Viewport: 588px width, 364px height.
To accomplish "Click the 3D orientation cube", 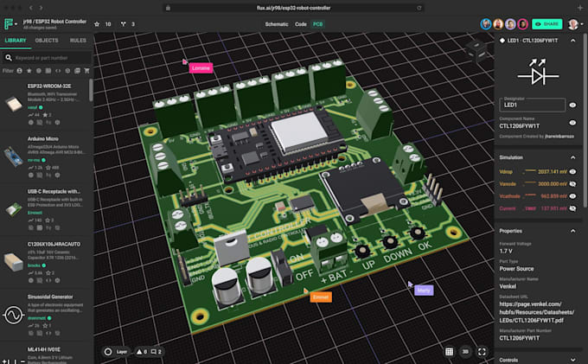I will coord(476,50).
